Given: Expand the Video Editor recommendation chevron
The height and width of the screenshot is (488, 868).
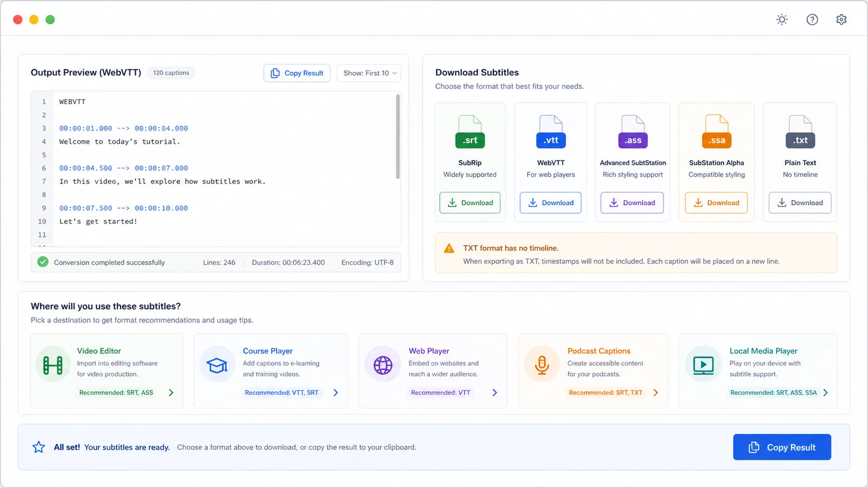Looking at the screenshot, I should pos(171,393).
